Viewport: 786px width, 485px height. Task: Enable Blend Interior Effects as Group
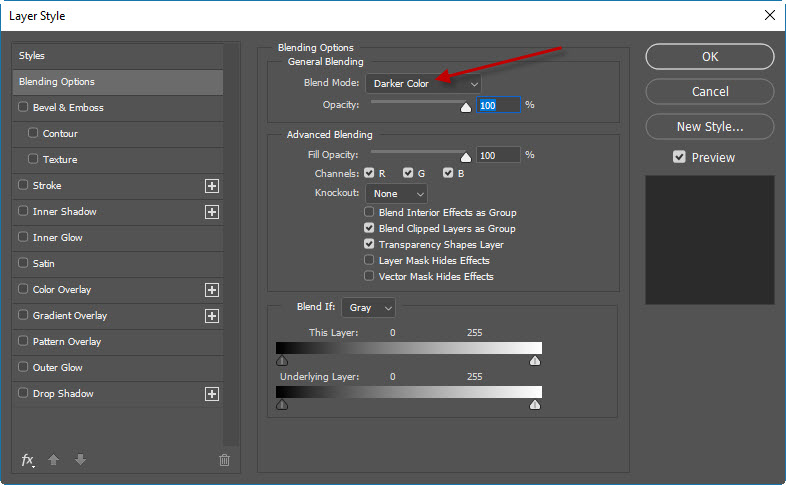[370, 213]
